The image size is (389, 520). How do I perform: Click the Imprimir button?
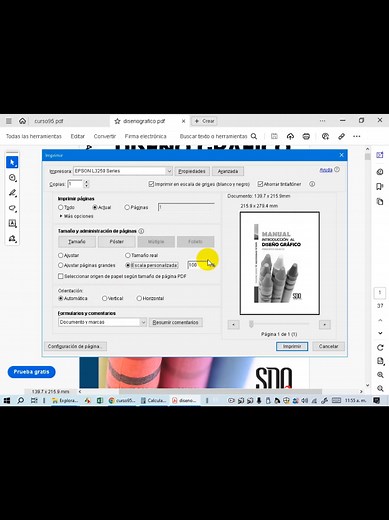[292, 346]
